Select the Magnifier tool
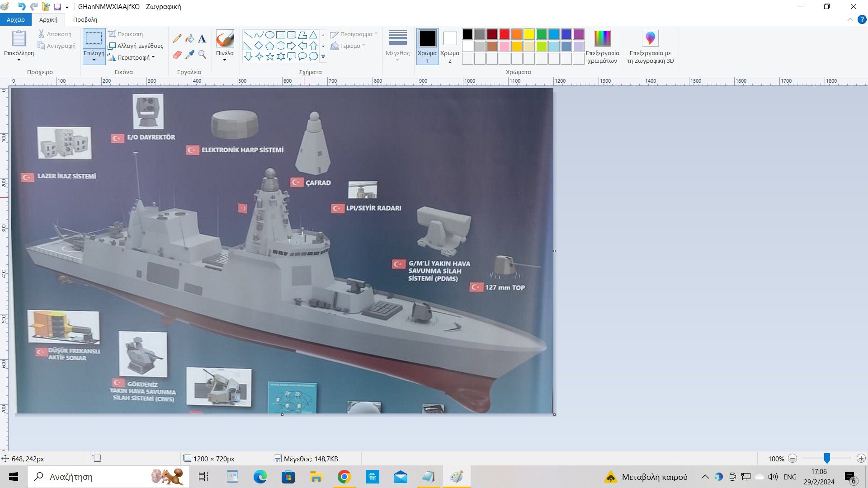 (202, 55)
